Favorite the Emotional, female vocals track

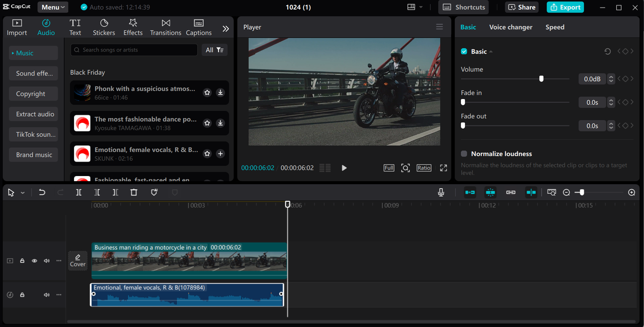point(207,153)
